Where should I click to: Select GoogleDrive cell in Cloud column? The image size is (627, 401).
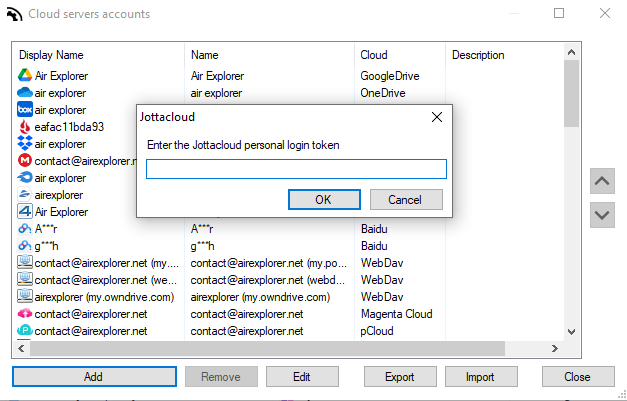click(390, 76)
